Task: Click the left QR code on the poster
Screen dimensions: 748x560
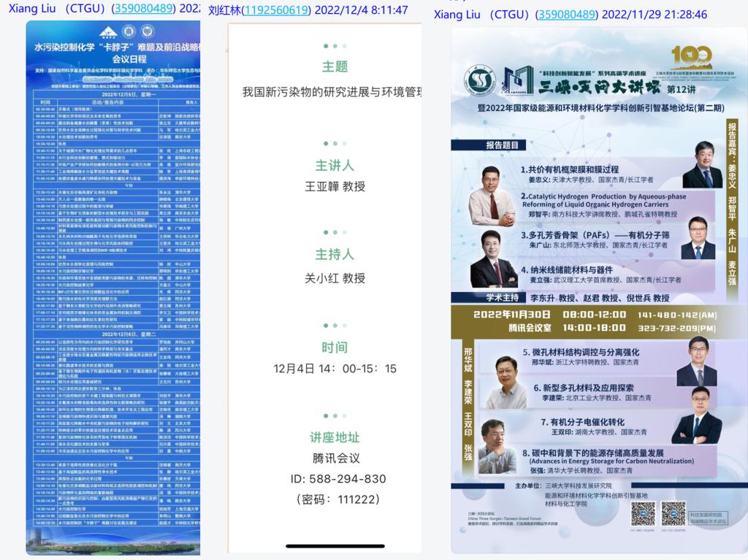Action: [643, 513]
